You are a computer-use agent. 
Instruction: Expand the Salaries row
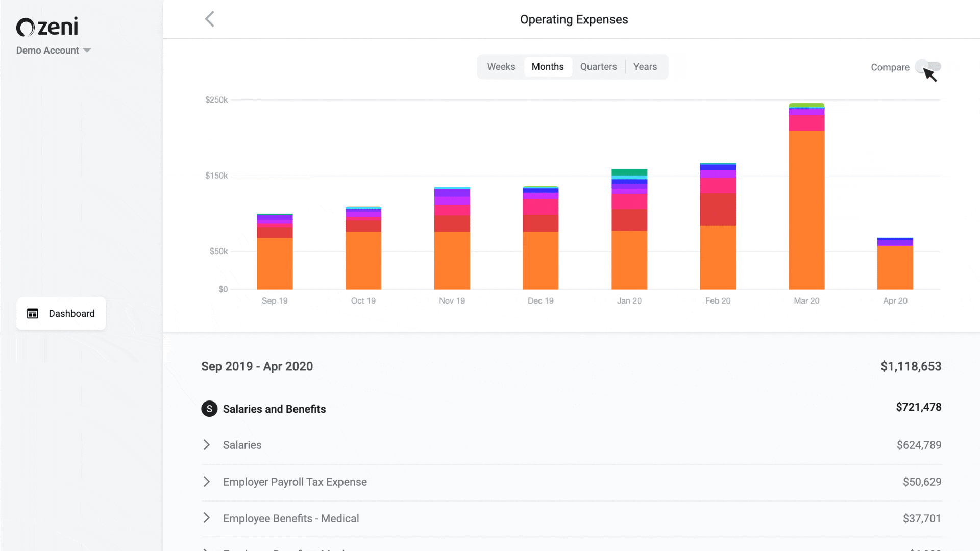[x=207, y=445]
